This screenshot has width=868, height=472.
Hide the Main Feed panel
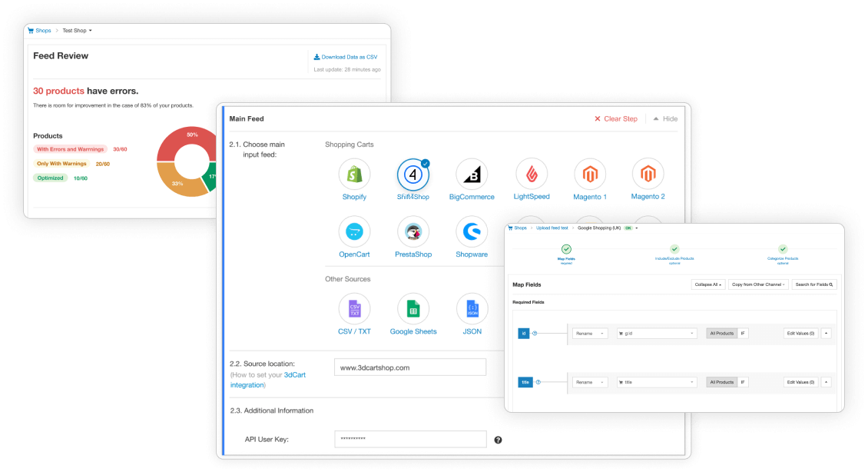click(x=665, y=118)
